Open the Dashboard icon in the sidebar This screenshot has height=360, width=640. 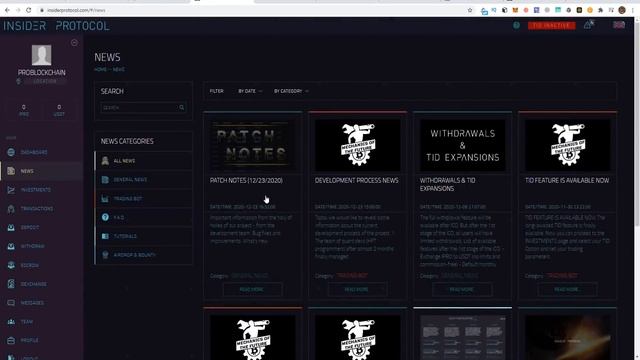tap(11, 152)
